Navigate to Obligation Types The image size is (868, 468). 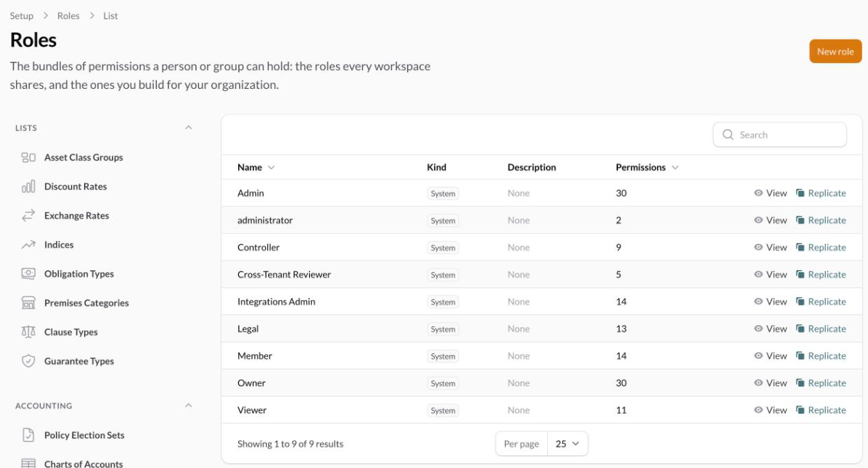[x=79, y=274]
